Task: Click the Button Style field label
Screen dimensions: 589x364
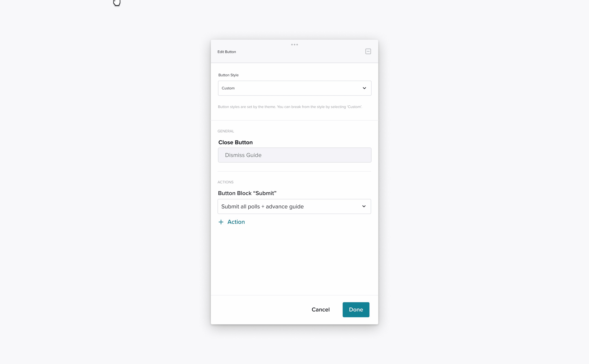Action: point(228,75)
